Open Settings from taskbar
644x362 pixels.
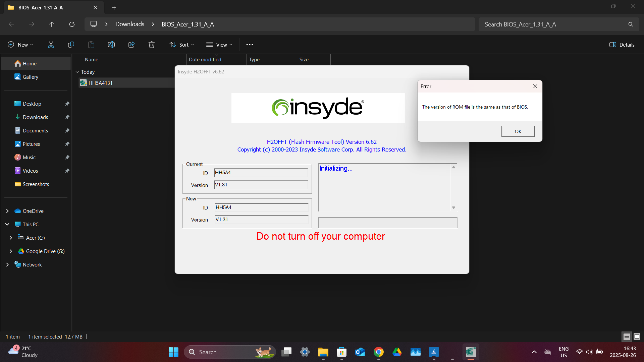point(305,352)
